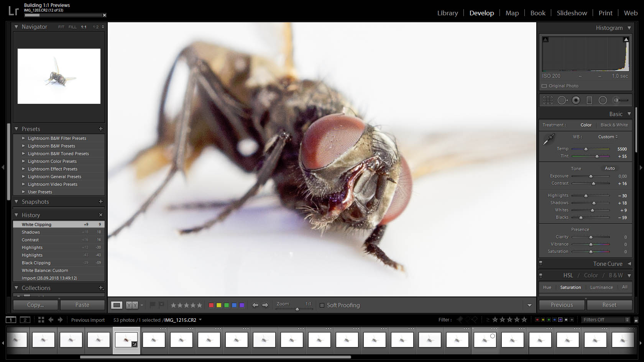Add a new collection with plus icon

tap(101, 288)
